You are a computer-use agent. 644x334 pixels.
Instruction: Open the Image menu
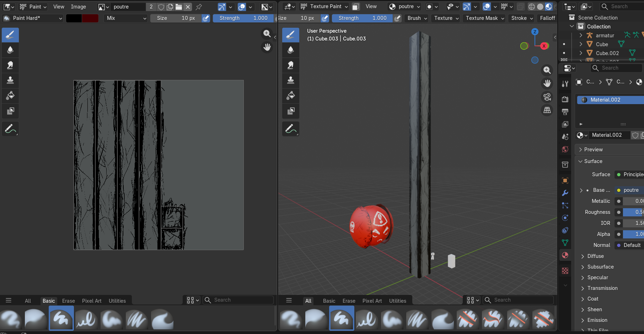78,7
